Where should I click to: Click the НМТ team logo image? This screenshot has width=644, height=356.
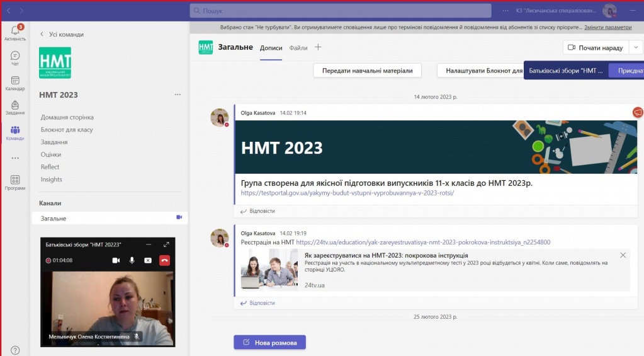pos(55,62)
